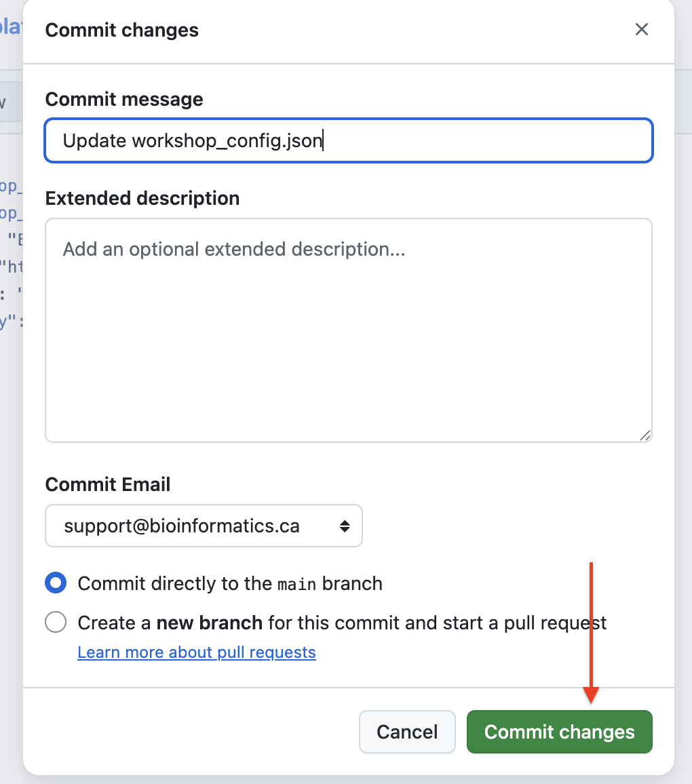Image resolution: width=692 pixels, height=784 pixels.
Task: Open the Commit Email dropdown
Action: pos(204,526)
